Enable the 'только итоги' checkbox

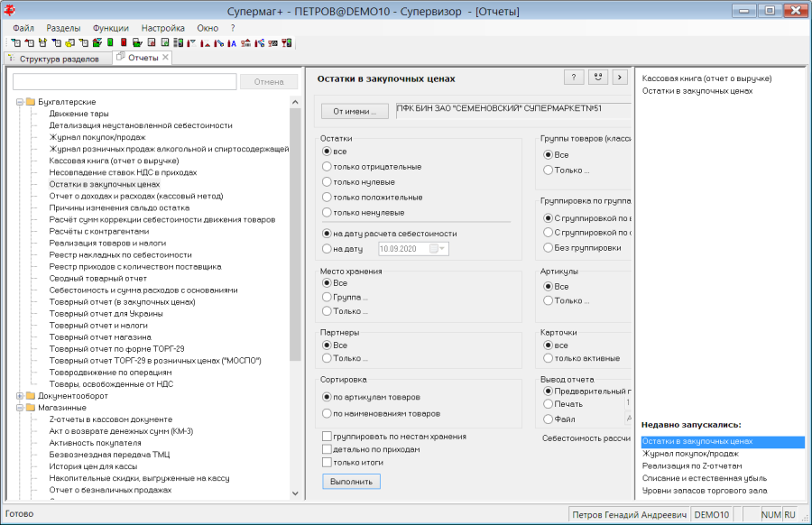tap(327, 463)
